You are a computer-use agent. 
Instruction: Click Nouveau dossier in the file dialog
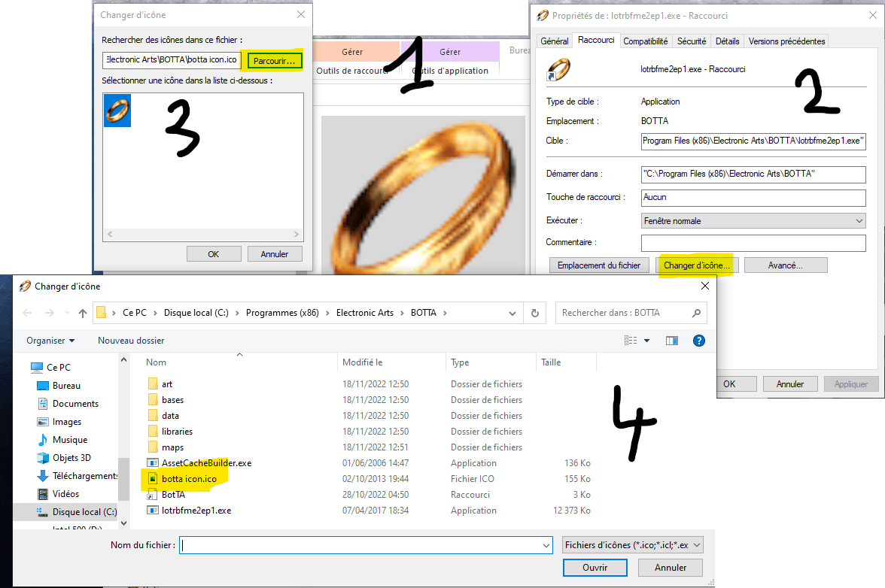pyautogui.click(x=131, y=341)
